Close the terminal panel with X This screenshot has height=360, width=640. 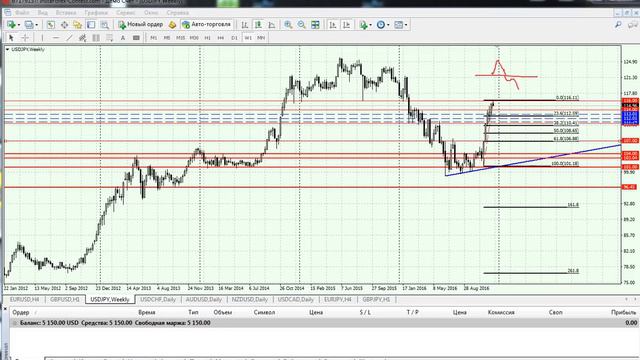click(5, 309)
